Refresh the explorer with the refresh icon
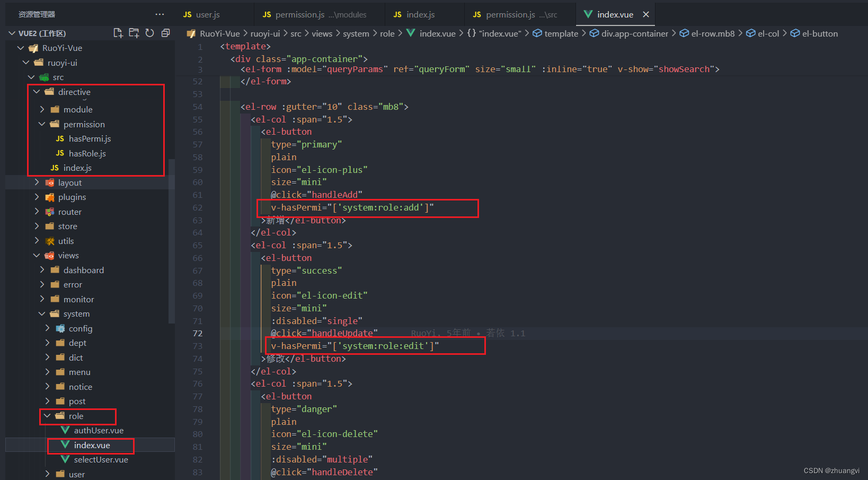 point(150,33)
